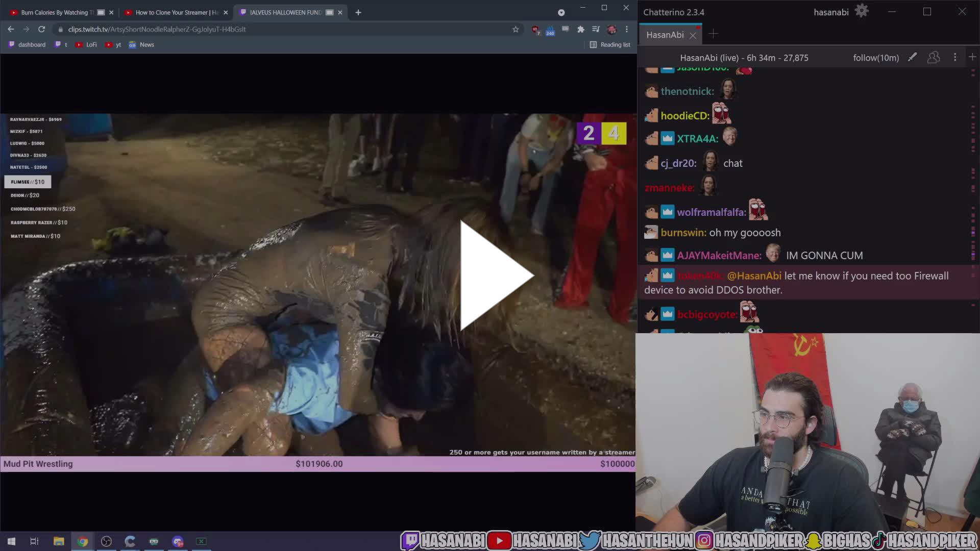Open the Reading list
Screen dimensions: 980x551
(610, 45)
